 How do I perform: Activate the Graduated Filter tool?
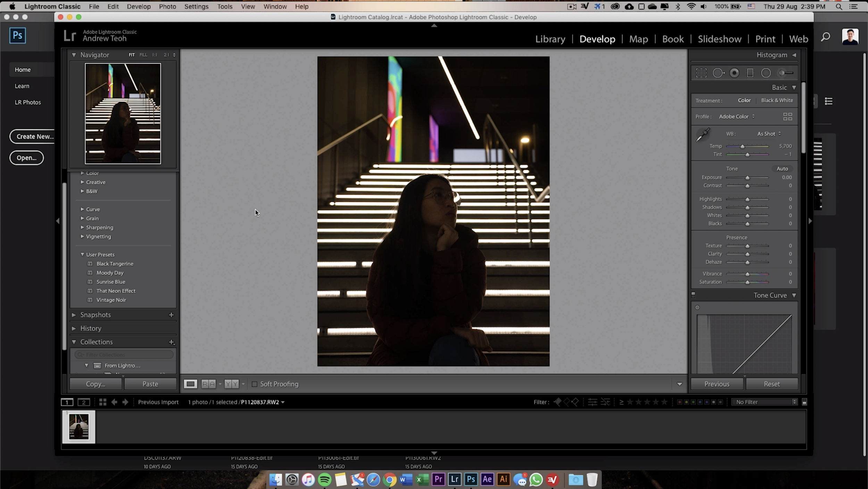[750, 72]
